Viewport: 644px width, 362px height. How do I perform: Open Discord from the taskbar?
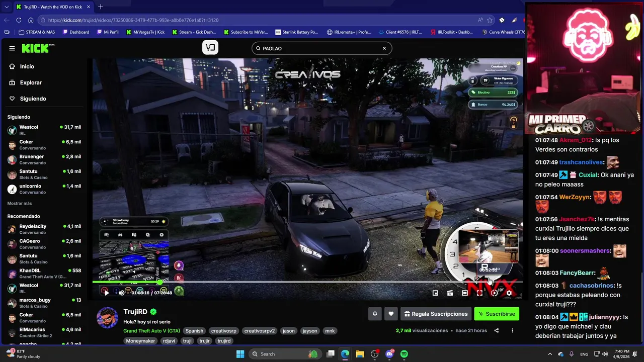click(x=389, y=354)
